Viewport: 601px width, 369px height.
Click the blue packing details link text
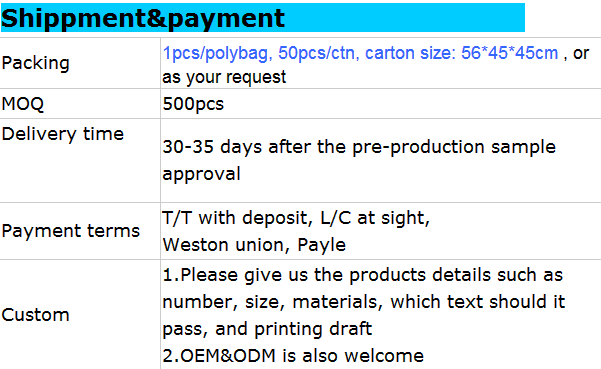[360, 53]
